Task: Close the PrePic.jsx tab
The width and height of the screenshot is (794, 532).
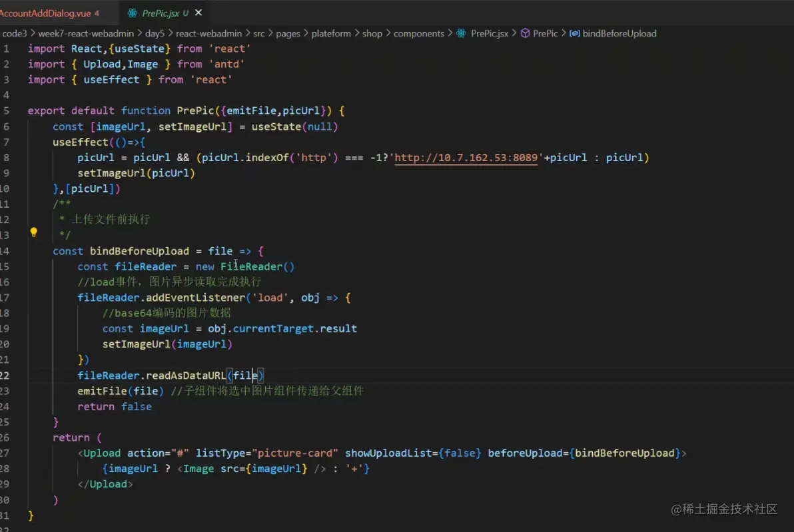Action: click(198, 13)
